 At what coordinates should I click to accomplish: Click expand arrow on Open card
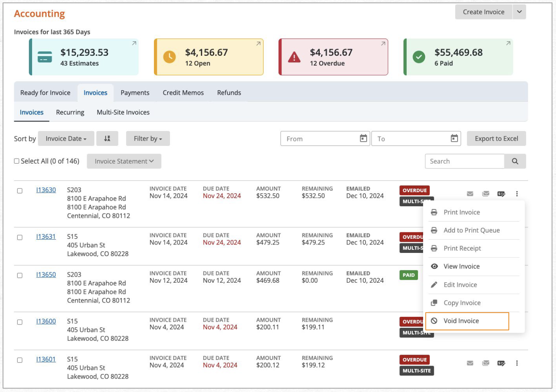tap(259, 44)
